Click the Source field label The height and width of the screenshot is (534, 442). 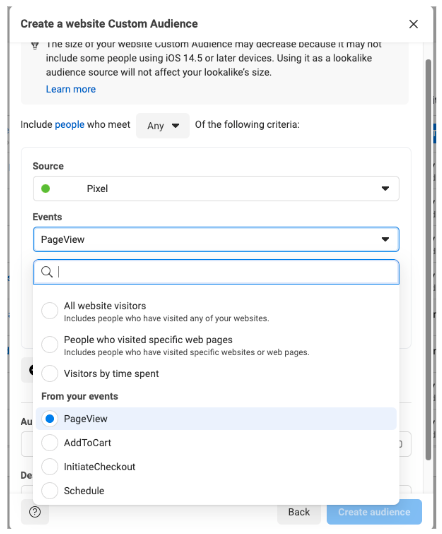(48, 166)
